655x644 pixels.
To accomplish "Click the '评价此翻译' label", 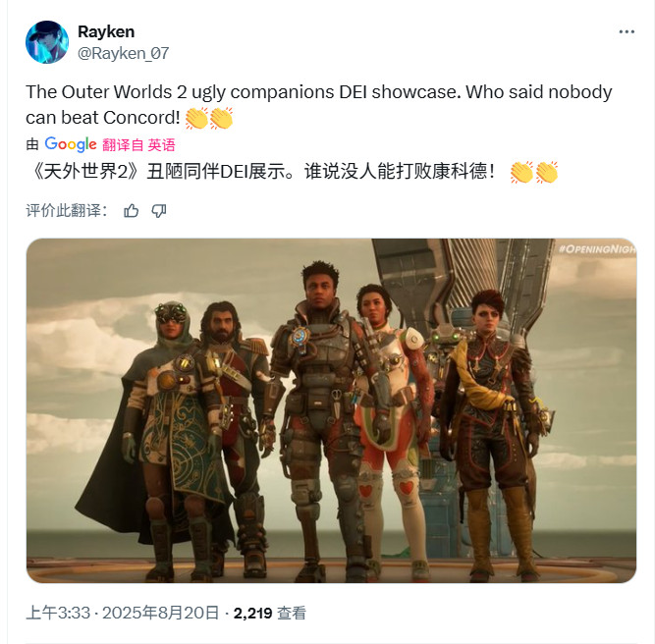I will click(x=67, y=210).
